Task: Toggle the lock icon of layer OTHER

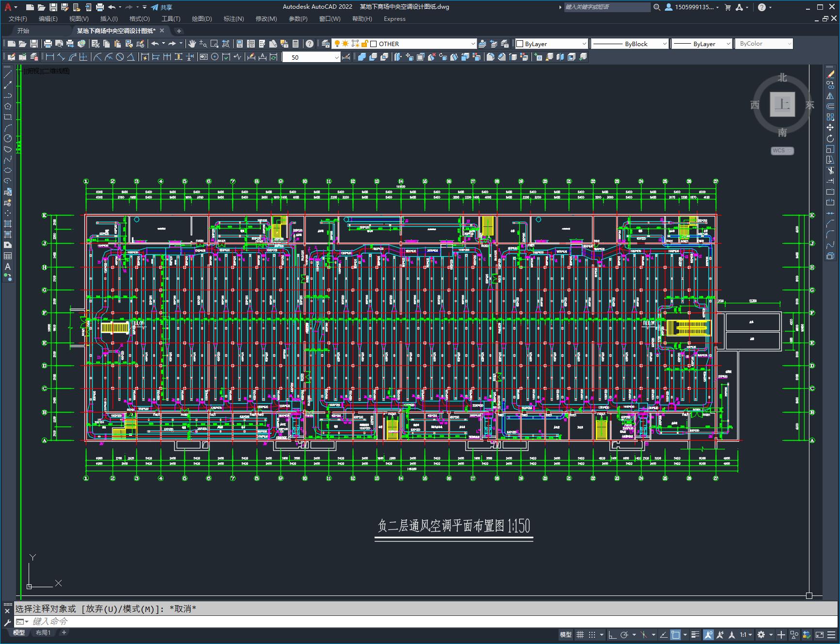Action: coord(364,44)
